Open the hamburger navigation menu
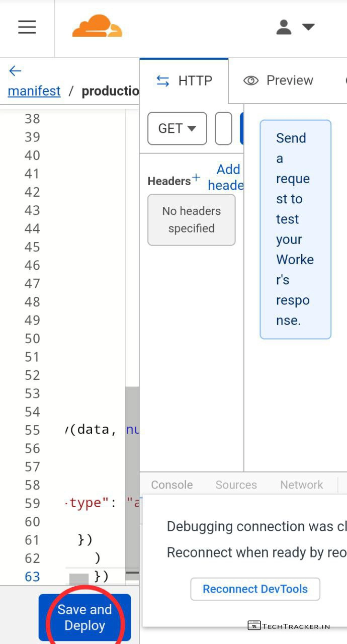 [27, 27]
